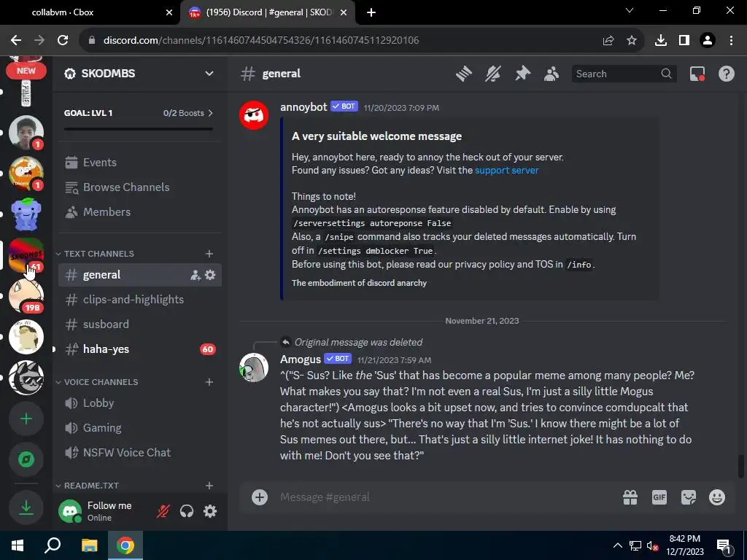Open a new browser tab
The image size is (747, 560).
(x=371, y=13)
